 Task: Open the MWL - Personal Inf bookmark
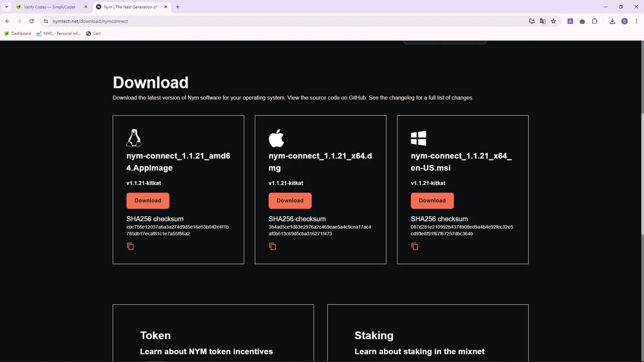[x=58, y=33]
